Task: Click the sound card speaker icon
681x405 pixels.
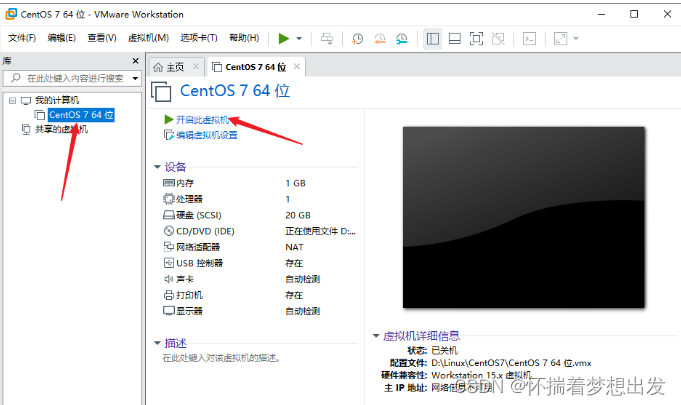Action: 169,279
